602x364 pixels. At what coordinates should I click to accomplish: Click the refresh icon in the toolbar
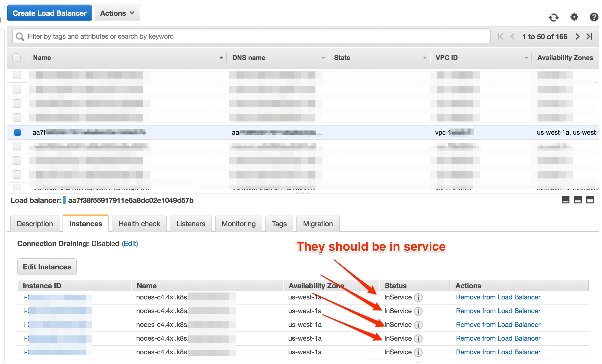(x=554, y=18)
